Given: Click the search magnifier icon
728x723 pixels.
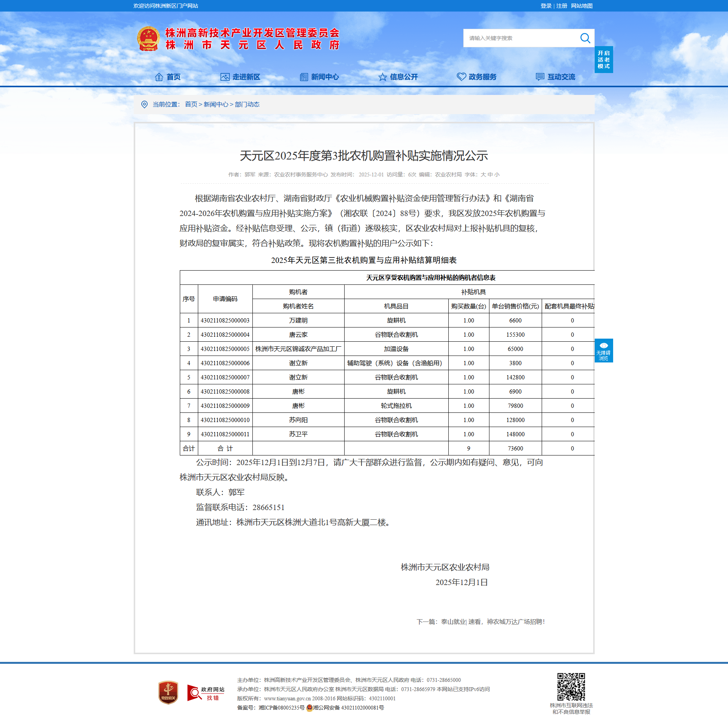Looking at the screenshot, I should (x=585, y=38).
